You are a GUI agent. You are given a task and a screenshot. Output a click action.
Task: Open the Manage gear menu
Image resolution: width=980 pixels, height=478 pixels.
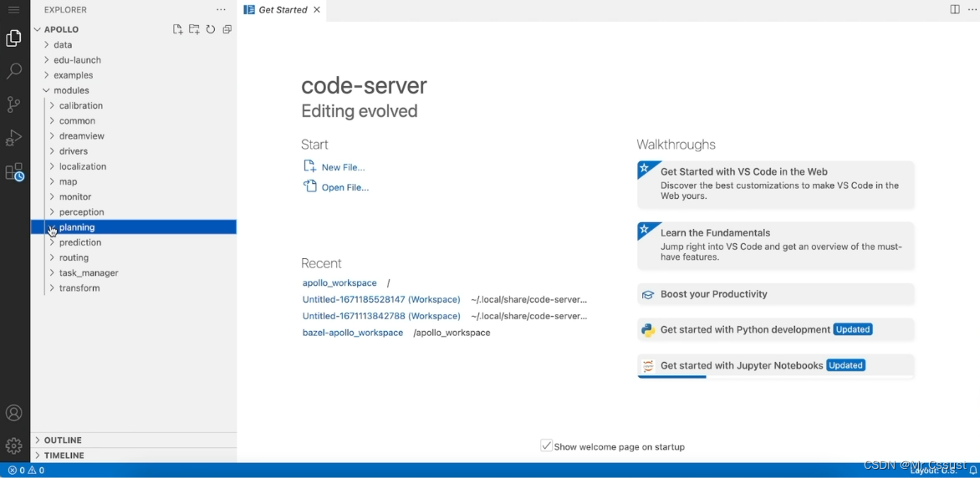(x=13, y=445)
